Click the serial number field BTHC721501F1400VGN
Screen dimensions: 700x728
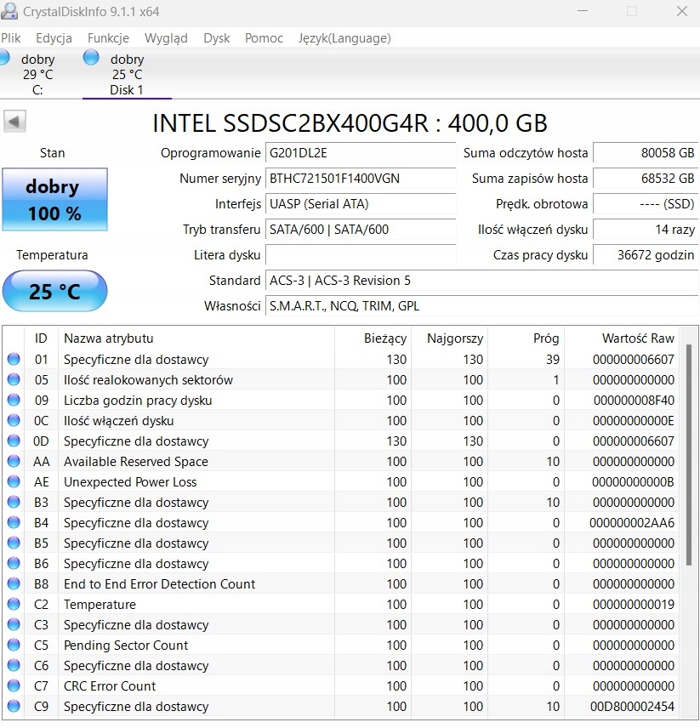[x=361, y=179]
